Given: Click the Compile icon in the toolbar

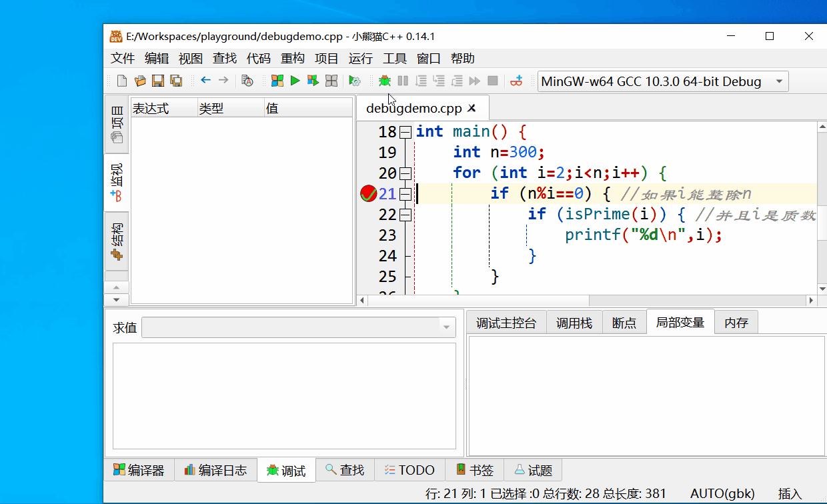Looking at the screenshot, I should pyautogui.click(x=277, y=81).
